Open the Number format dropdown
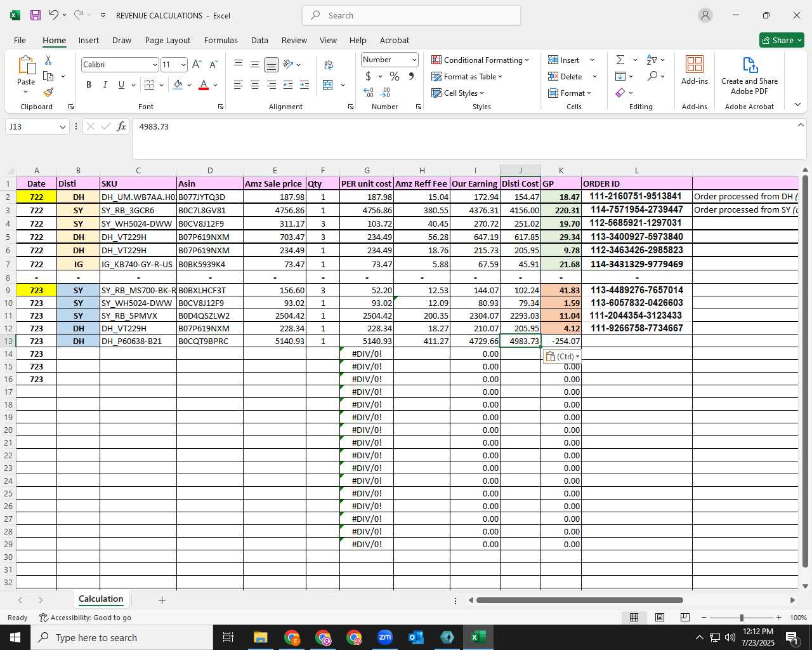Viewport: 812px width, 650px height. point(414,60)
